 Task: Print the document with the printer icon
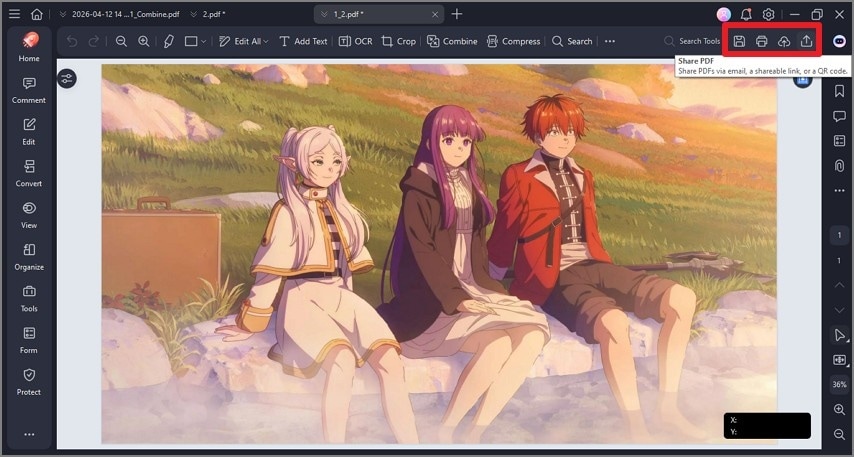(x=761, y=41)
